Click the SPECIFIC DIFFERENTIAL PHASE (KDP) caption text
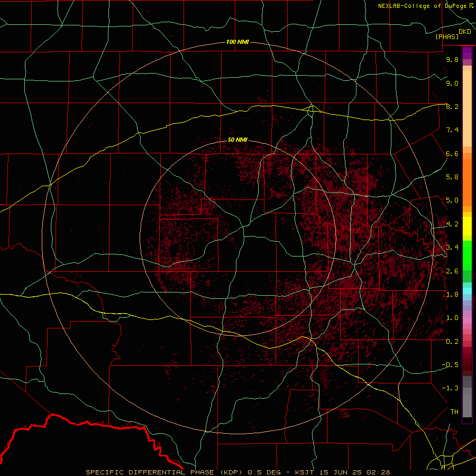476x476 pixels. point(166,472)
